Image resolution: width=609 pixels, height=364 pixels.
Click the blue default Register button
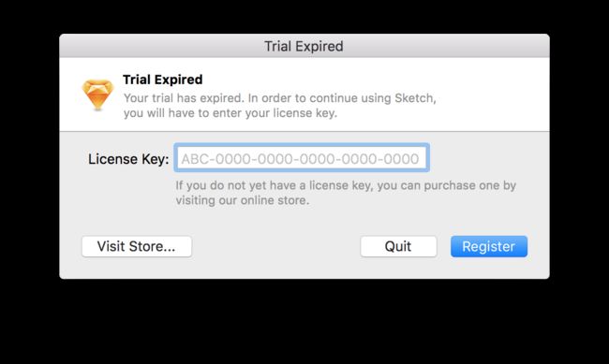click(x=489, y=246)
